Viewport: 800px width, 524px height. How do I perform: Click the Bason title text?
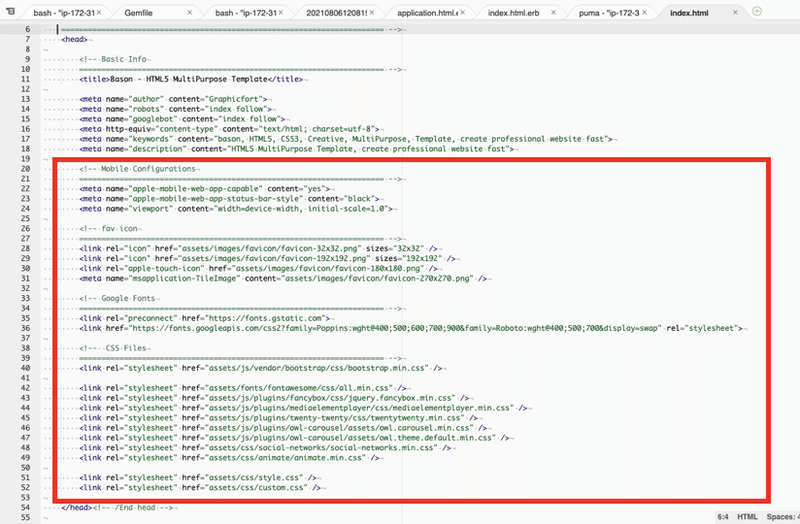(191, 79)
